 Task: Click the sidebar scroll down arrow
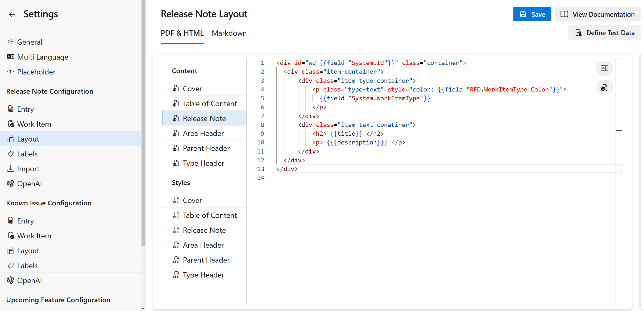coord(143,309)
